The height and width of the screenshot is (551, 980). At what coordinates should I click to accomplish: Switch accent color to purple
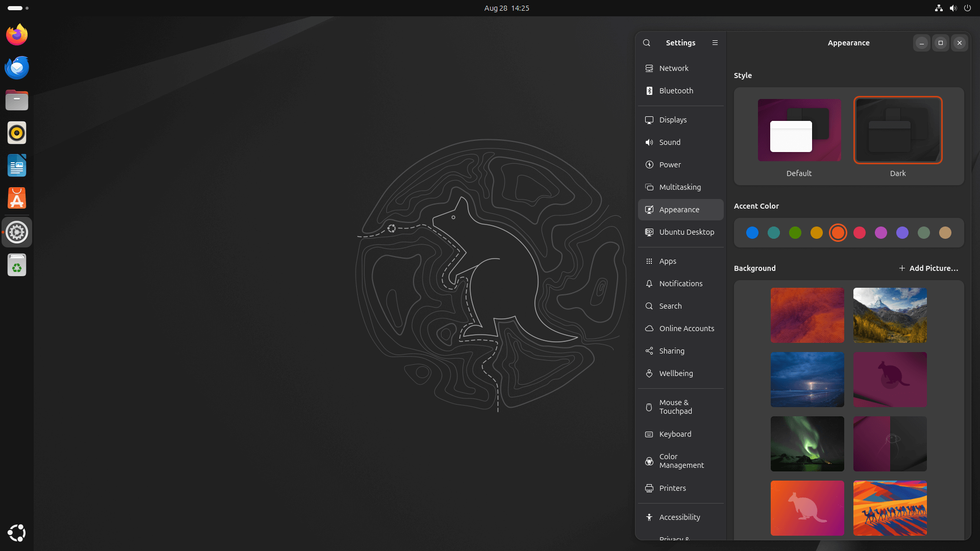tap(902, 233)
